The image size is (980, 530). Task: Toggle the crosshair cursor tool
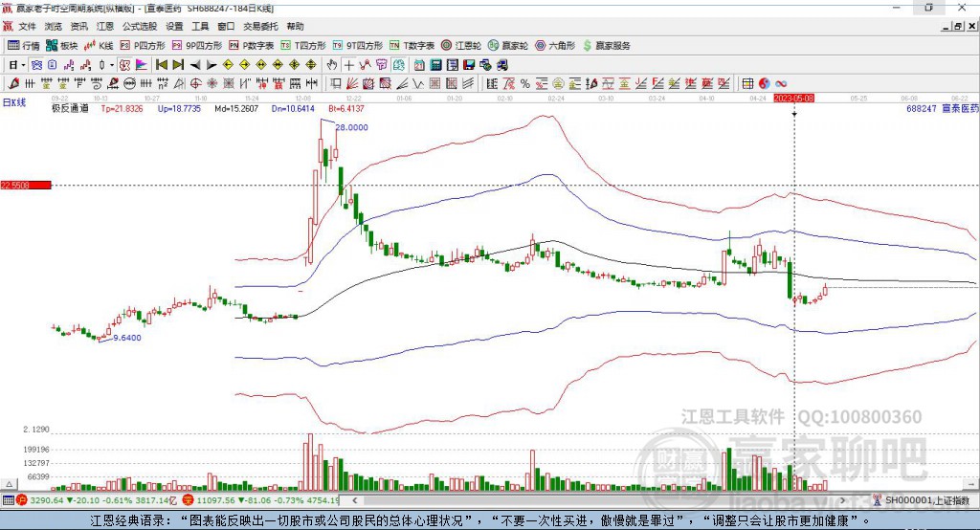pos(348,64)
